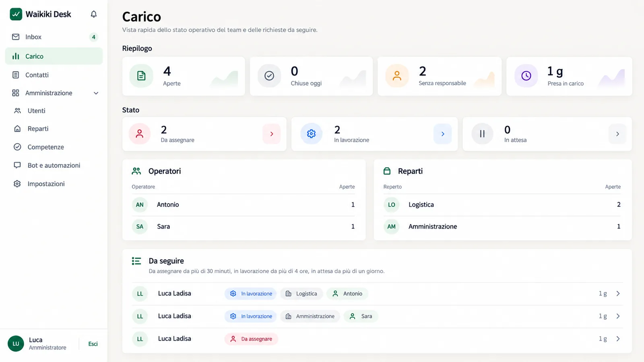This screenshot has width=644, height=362.
Task: Open the Da assegnare request row chevron
Action: (x=618, y=339)
